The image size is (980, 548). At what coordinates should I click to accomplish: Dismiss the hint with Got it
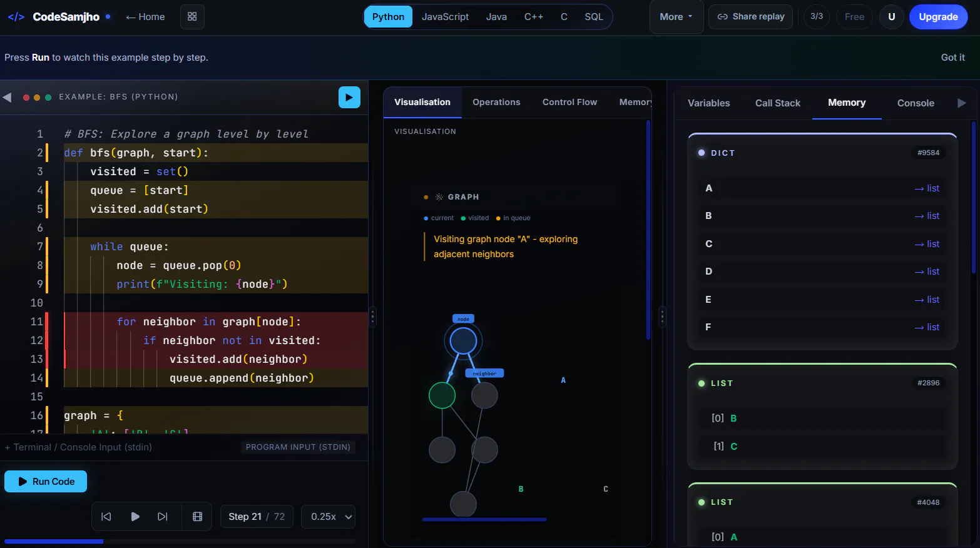(x=952, y=58)
